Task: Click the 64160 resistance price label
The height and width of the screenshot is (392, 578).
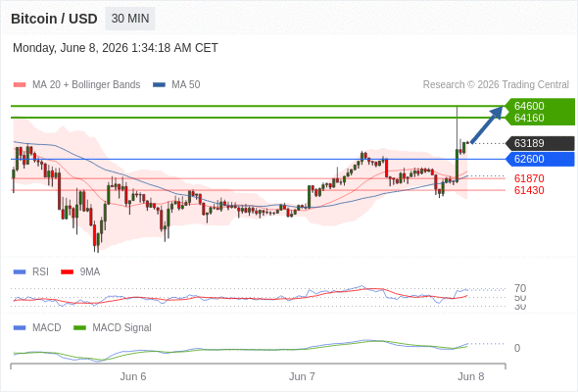Action: (529, 118)
